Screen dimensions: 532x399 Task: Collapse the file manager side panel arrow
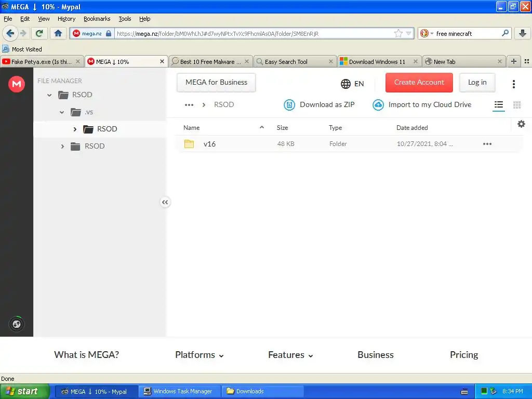pyautogui.click(x=165, y=202)
